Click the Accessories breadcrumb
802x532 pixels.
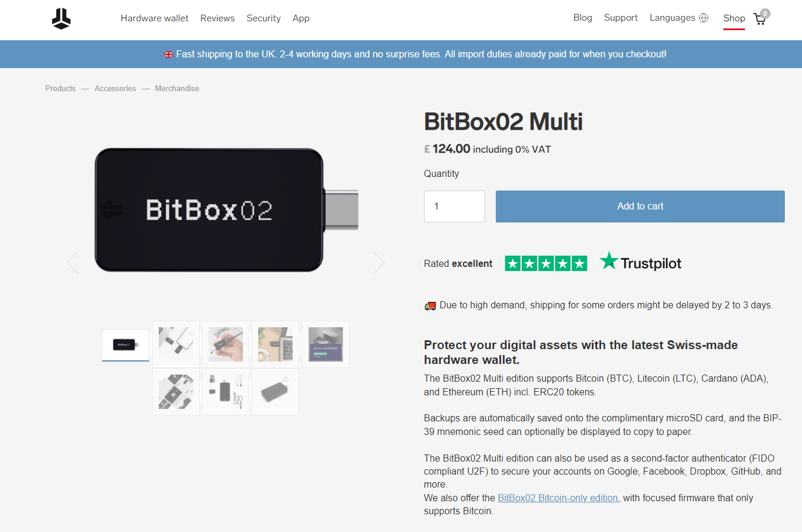tap(116, 88)
